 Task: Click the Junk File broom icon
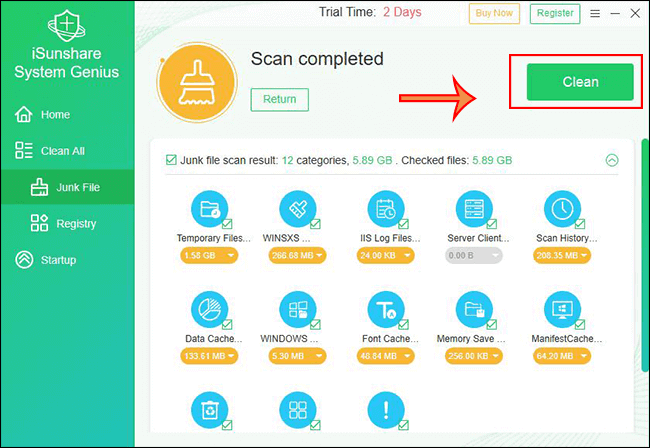pyautogui.click(x=39, y=187)
